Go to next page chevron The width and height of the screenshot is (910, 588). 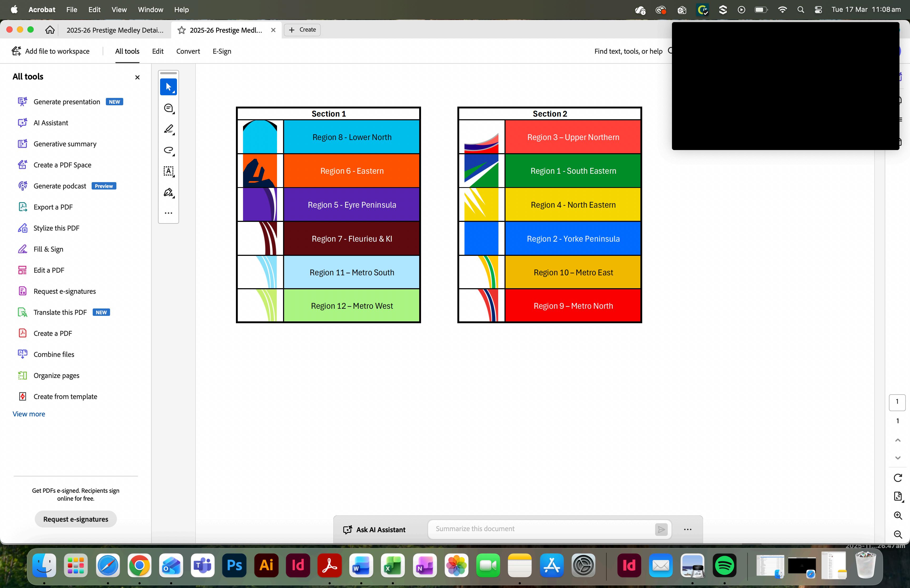898,458
